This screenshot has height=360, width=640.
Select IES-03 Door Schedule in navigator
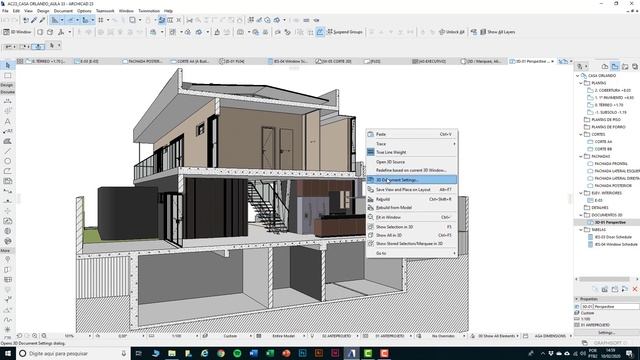[x=613, y=237]
